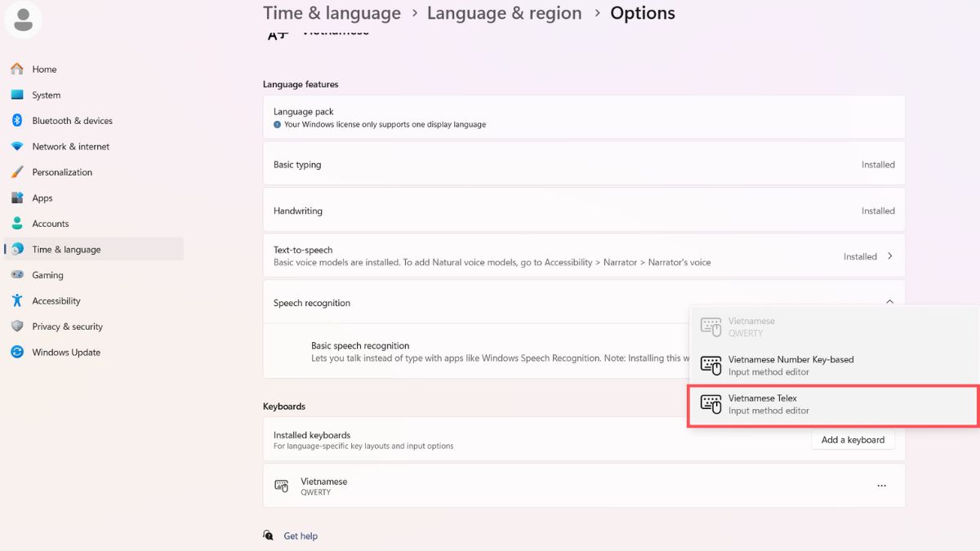Open Windows Update settings
980x551 pixels.
click(94, 352)
